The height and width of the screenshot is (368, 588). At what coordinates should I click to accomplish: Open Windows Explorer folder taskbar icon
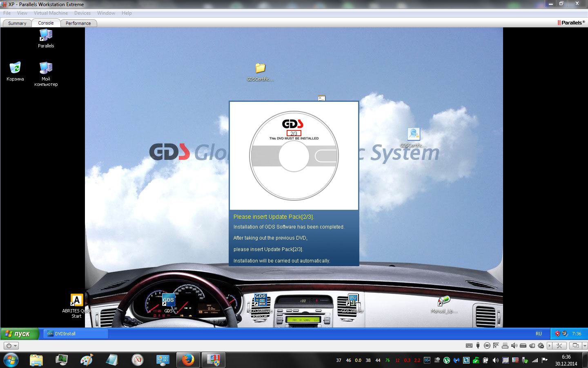click(x=36, y=360)
